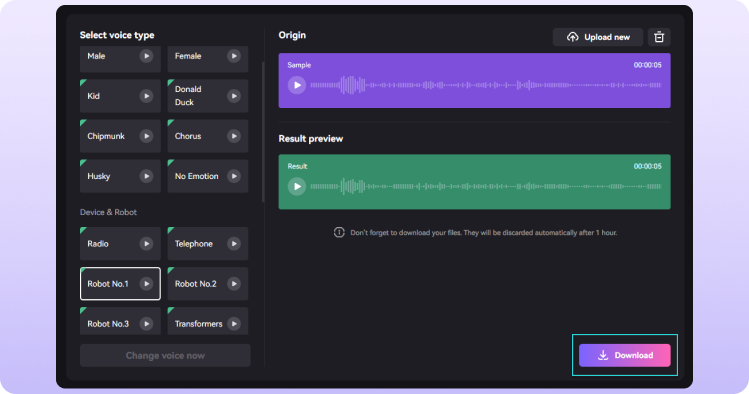Preview the Female voice sample
The image size is (749, 394).
(x=234, y=56)
